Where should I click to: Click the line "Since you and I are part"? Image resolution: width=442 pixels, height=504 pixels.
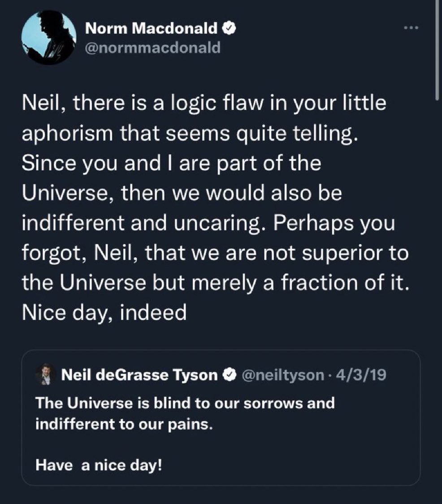click(x=171, y=164)
